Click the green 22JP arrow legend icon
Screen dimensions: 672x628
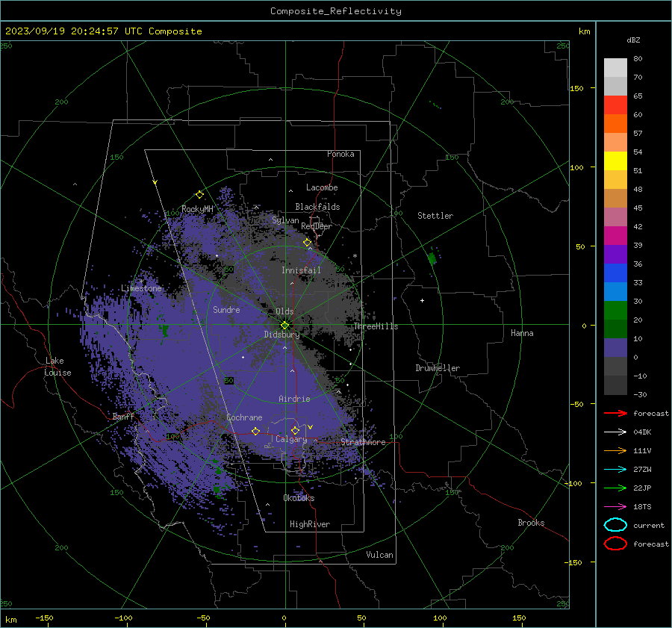click(x=615, y=488)
